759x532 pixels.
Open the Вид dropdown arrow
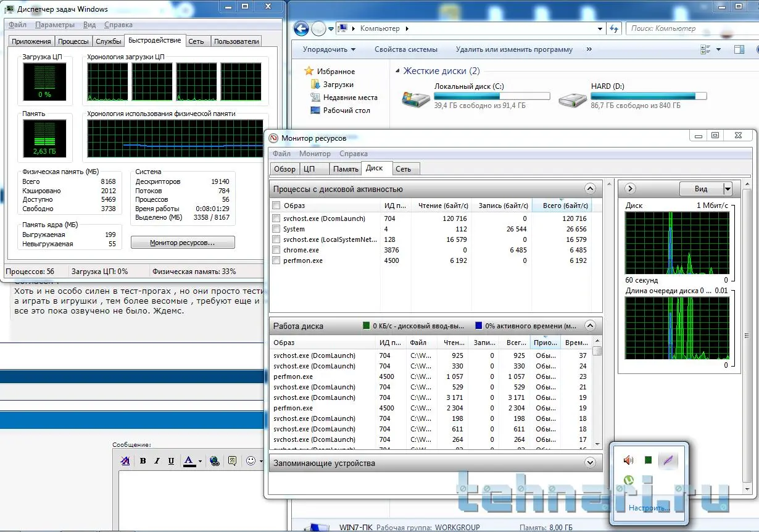pyautogui.click(x=728, y=189)
